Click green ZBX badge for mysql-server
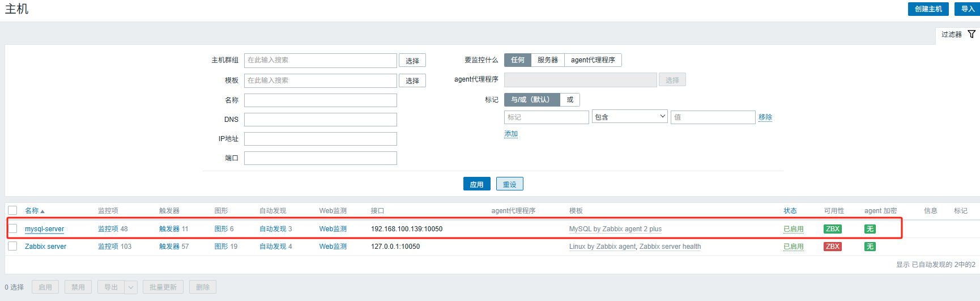Viewport: 980px width, 301px height. click(x=832, y=229)
